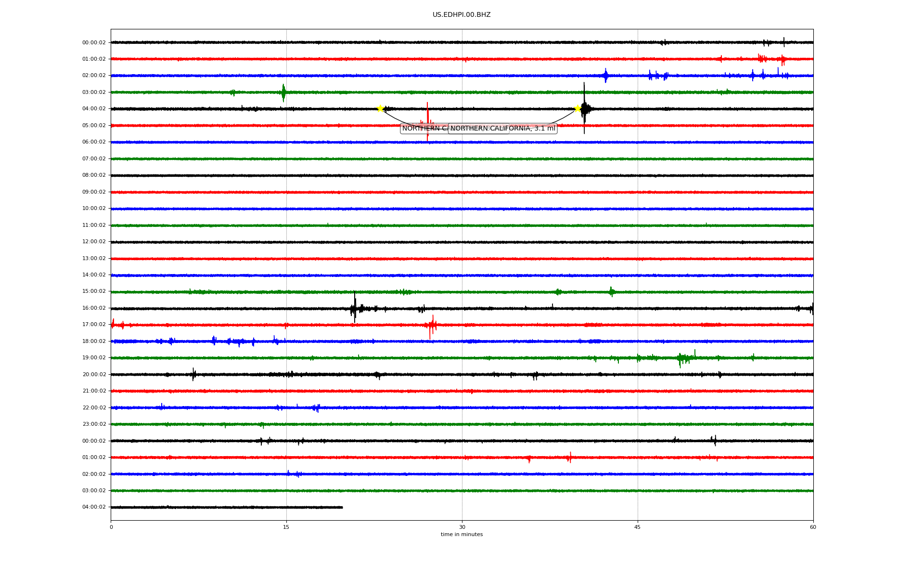924x578 pixels.
Task: Click the red event burst on 17:00:02 trace
Action: point(431,326)
